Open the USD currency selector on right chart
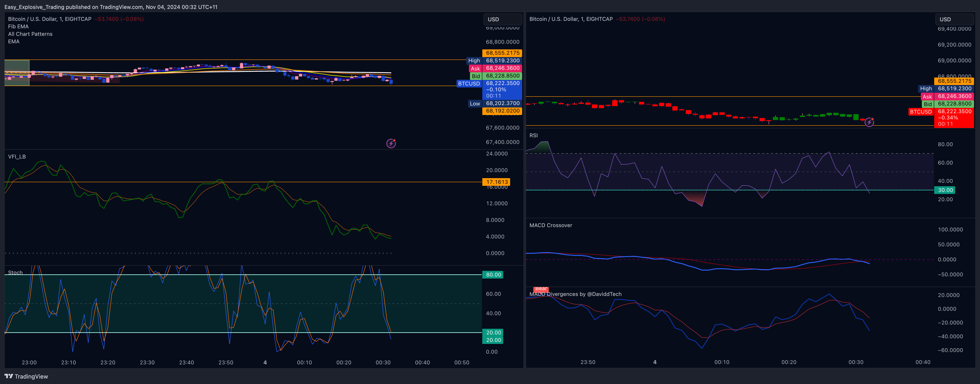Viewport: 980px width, 384px height. [x=954, y=19]
